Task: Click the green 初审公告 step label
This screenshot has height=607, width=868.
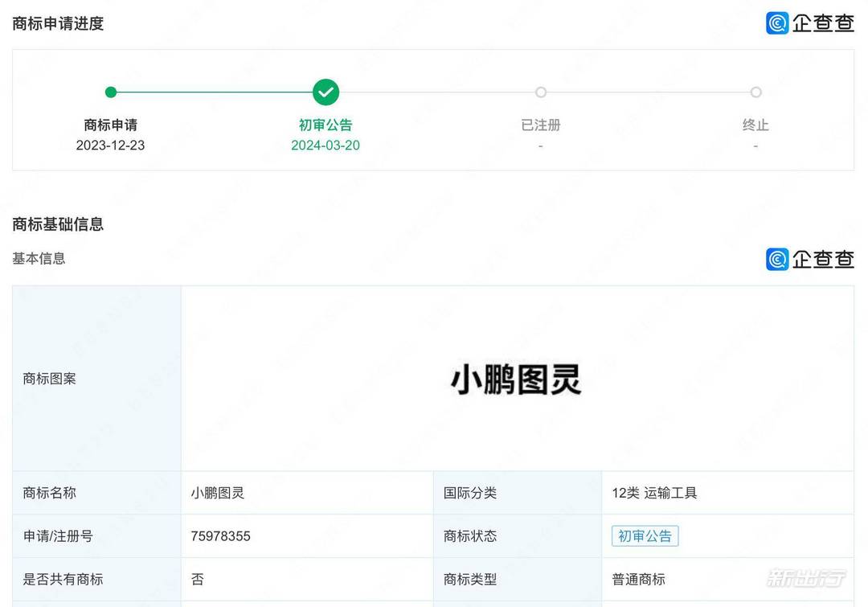Action: [x=325, y=125]
